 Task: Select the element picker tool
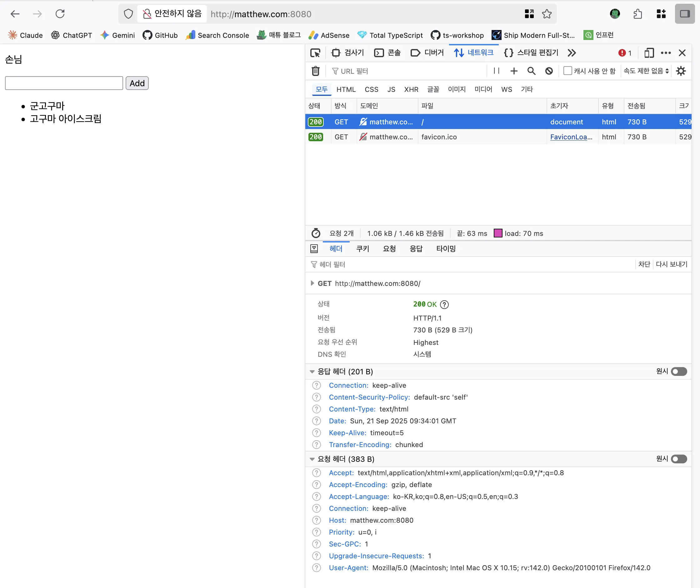pos(315,53)
